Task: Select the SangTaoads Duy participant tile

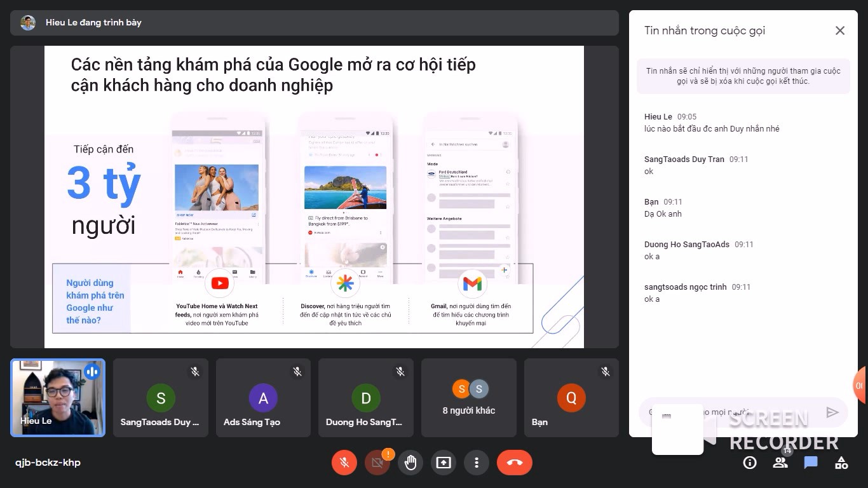Action: 161,398
